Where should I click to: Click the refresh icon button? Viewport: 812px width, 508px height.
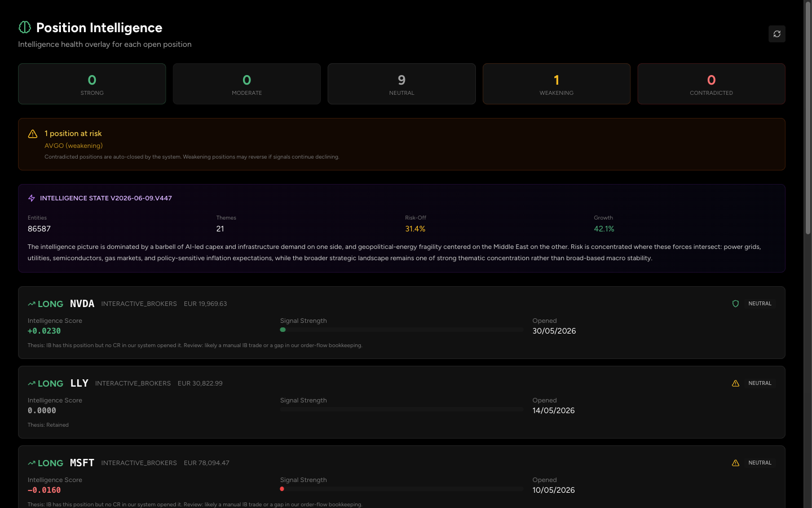pyautogui.click(x=776, y=34)
